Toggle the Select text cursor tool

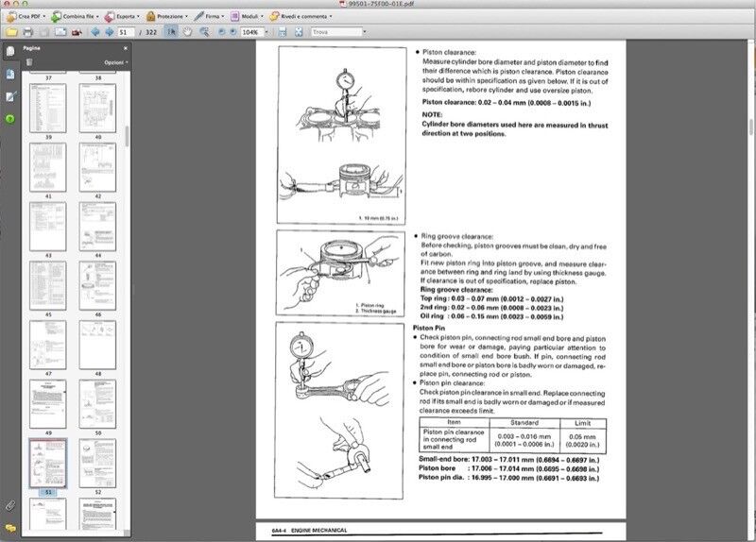(x=171, y=31)
